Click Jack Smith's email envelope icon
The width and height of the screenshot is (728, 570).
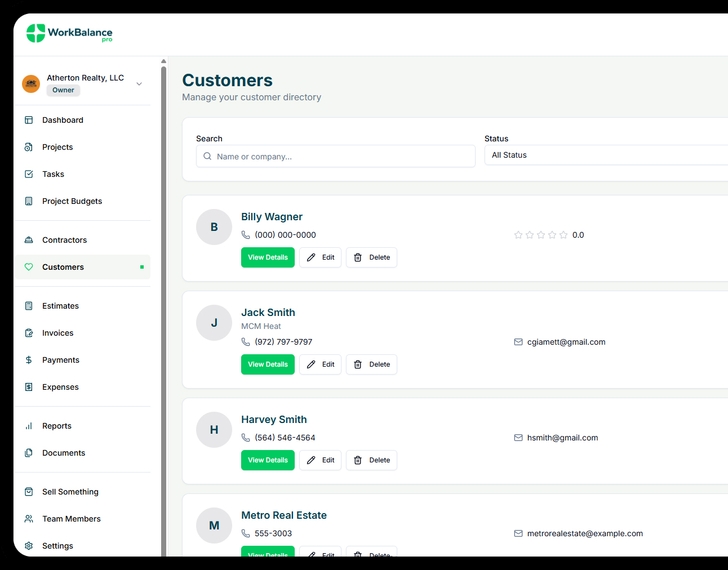[518, 342]
